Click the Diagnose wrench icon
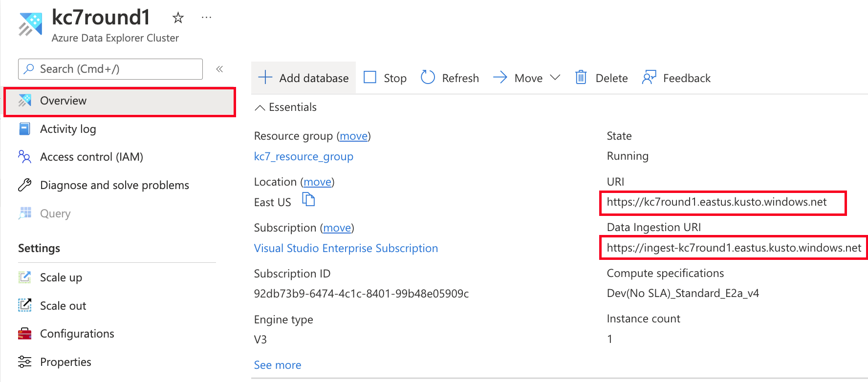This screenshot has height=382, width=868. [24, 185]
